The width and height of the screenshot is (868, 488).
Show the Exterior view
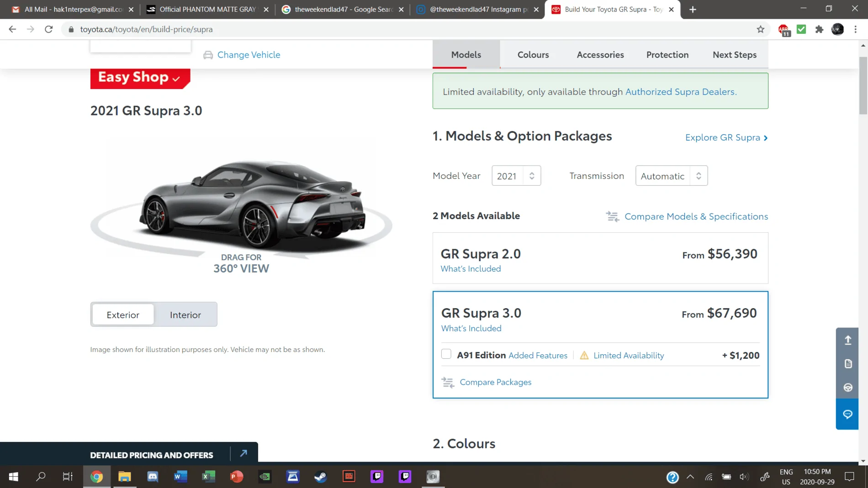[123, 315]
